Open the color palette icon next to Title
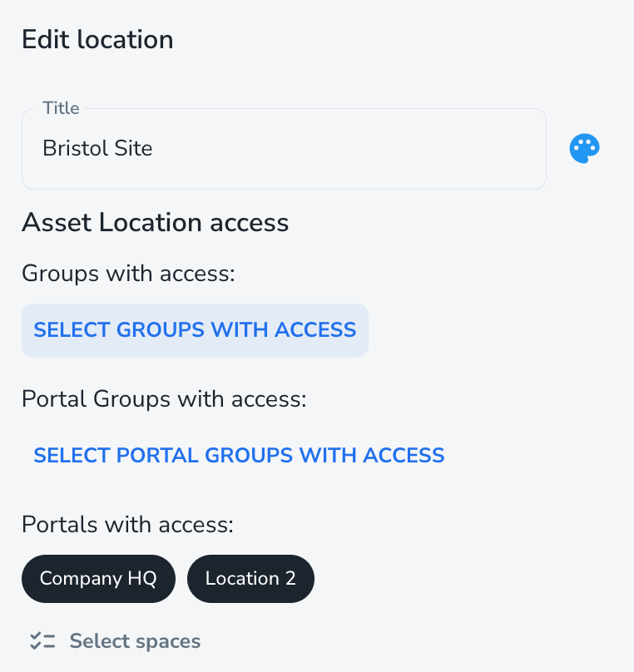The width and height of the screenshot is (634, 672). 584,149
